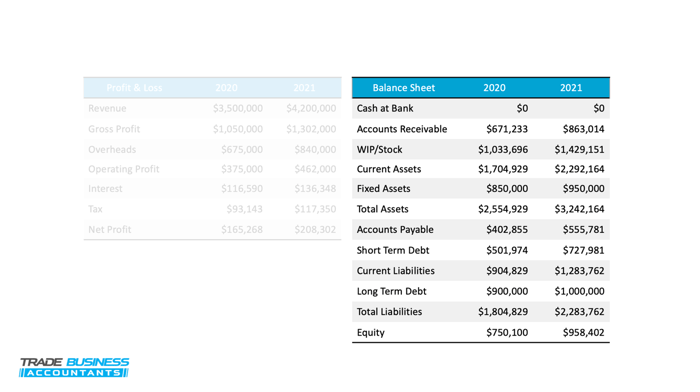Click faded Interest value $116,590
The height and width of the screenshot is (392, 700).
click(242, 189)
